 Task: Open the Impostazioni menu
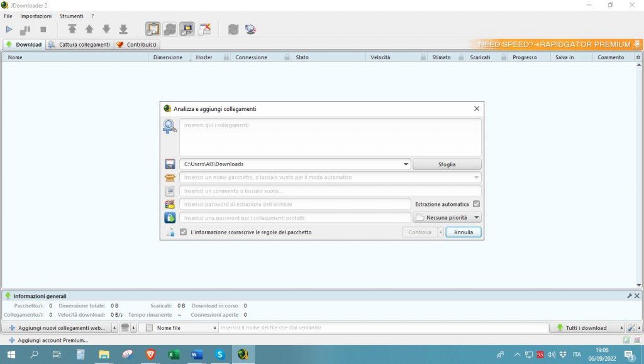pyautogui.click(x=36, y=16)
